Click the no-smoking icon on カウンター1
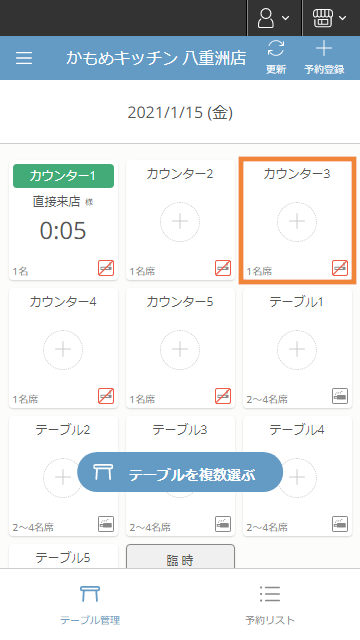Screen dimensions: 360x640 106,268
